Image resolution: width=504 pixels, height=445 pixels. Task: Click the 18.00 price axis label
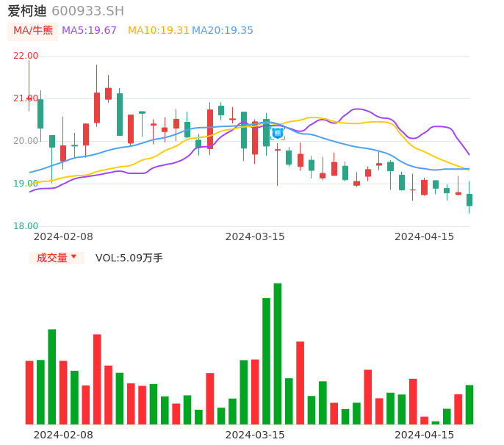26,226
